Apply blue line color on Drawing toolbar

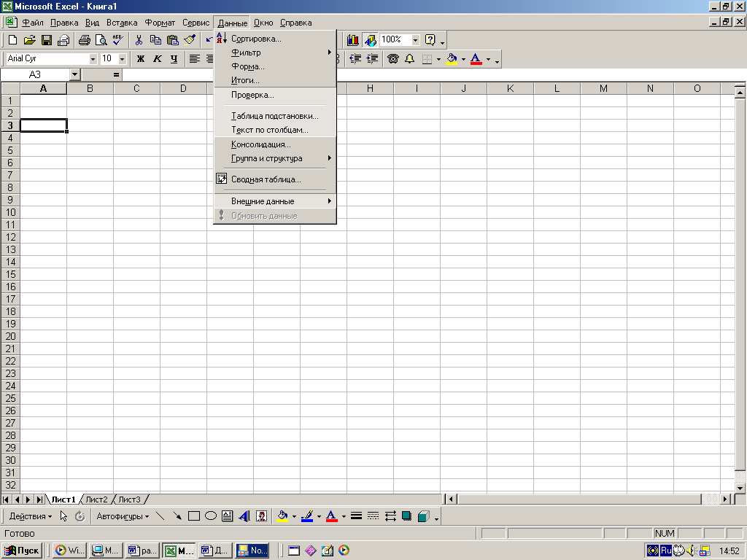pos(307,516)
